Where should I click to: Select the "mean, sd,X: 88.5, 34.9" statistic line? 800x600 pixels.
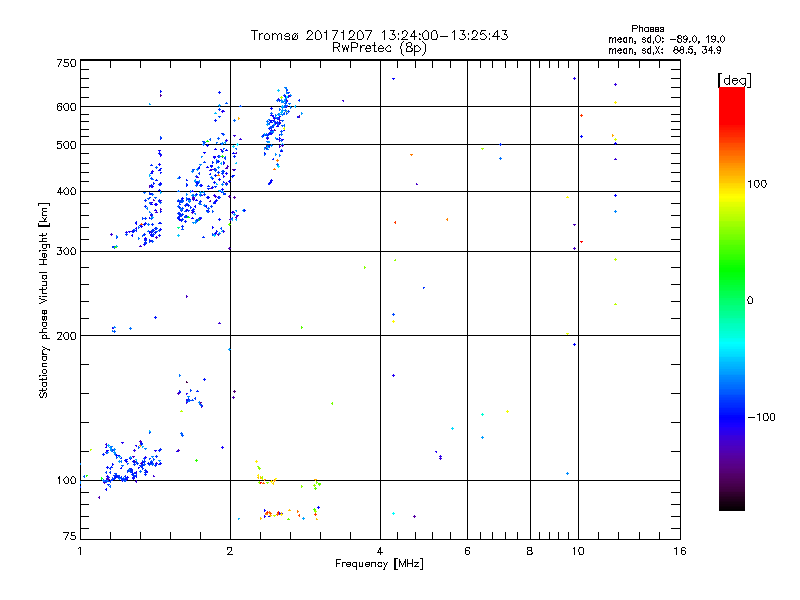pos(664,51)
